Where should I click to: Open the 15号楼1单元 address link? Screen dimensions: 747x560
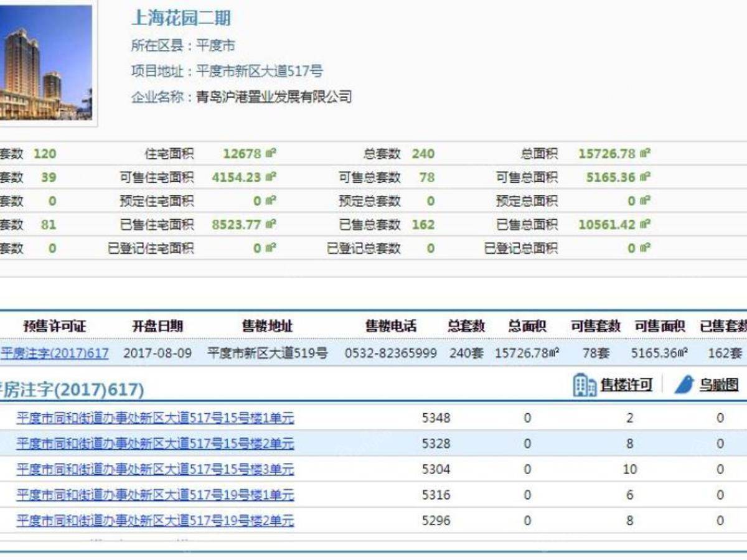click(155, 418)
